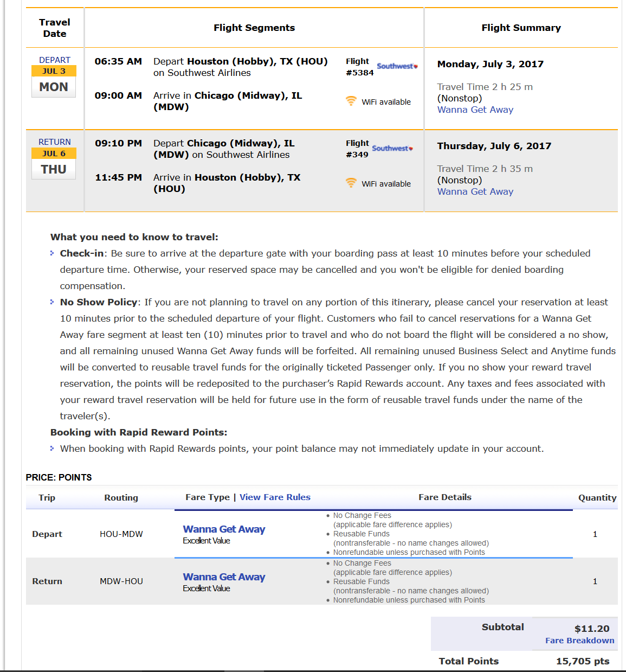The width and height of the screenshot is (626, 672).
Task: Click the $11.20 subtotal amount
Action: click(x=592, y=629)
